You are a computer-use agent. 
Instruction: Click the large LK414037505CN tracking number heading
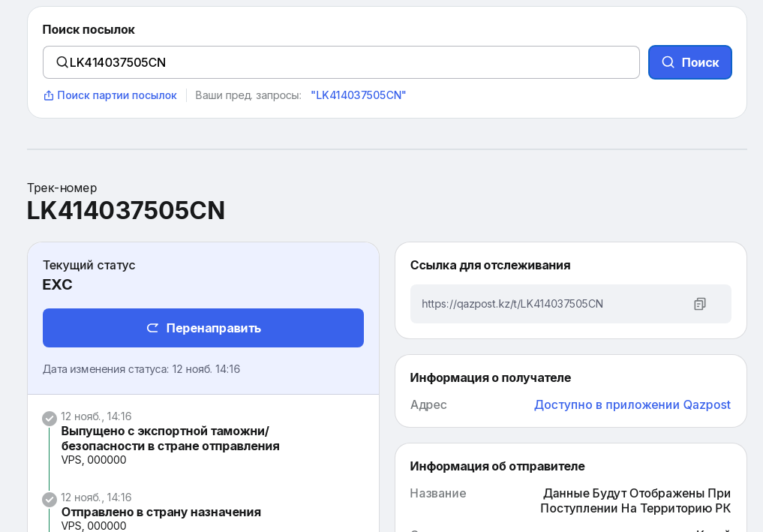pos(126,210)
